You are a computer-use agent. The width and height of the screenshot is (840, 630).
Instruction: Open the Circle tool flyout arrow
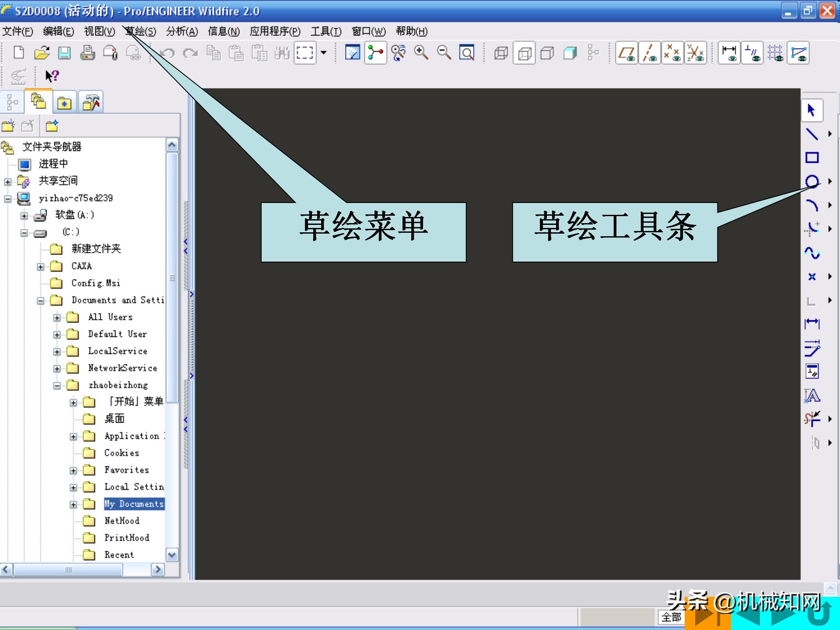pyautogui.click(x=830, y=181)
